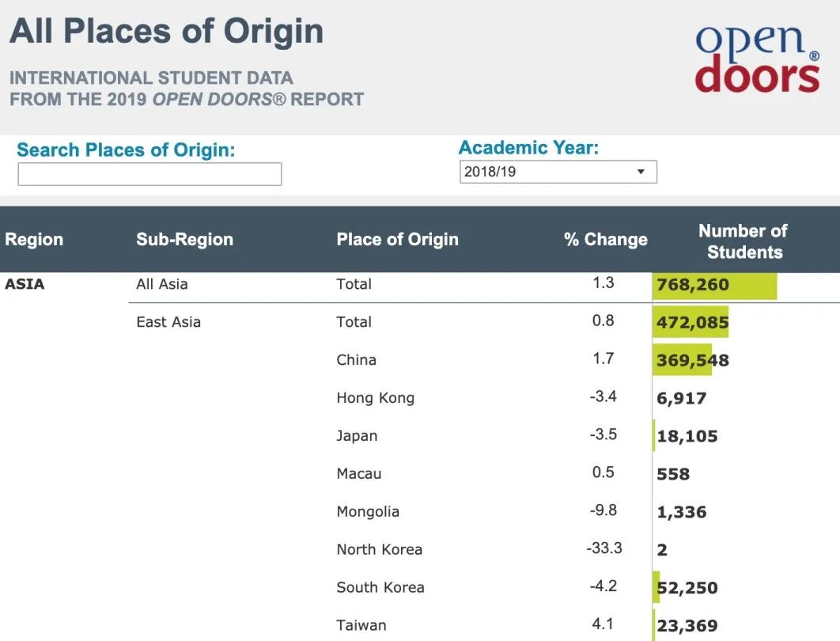Focus the Search Places of Origin field
840x641 pixels.
(149, 174)
